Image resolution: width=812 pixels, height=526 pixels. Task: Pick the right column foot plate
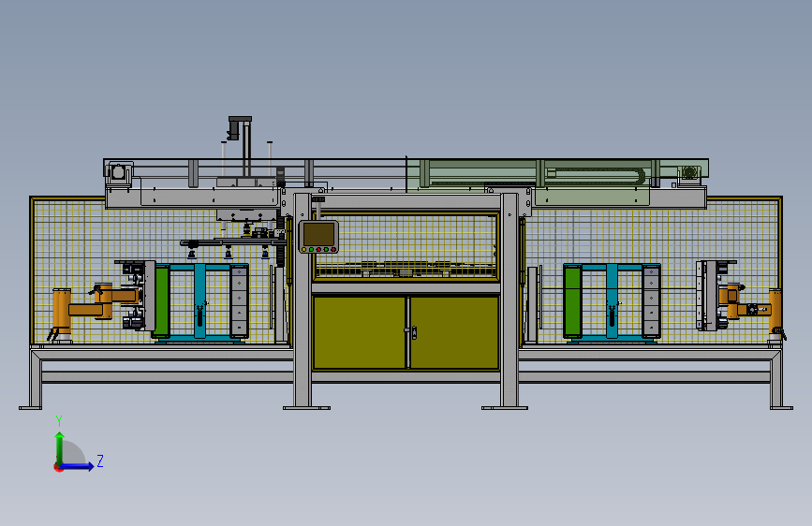tap(505, 408)
